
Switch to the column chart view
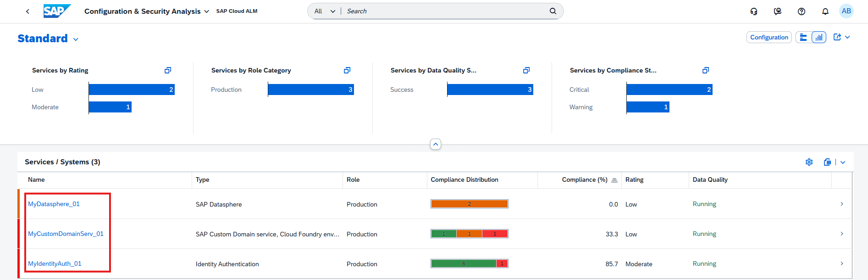coord(819,38)
